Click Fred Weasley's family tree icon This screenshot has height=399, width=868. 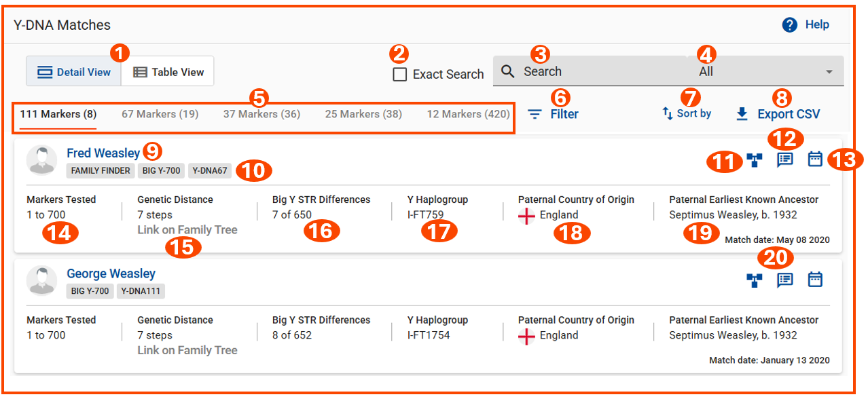click(755, 160)
